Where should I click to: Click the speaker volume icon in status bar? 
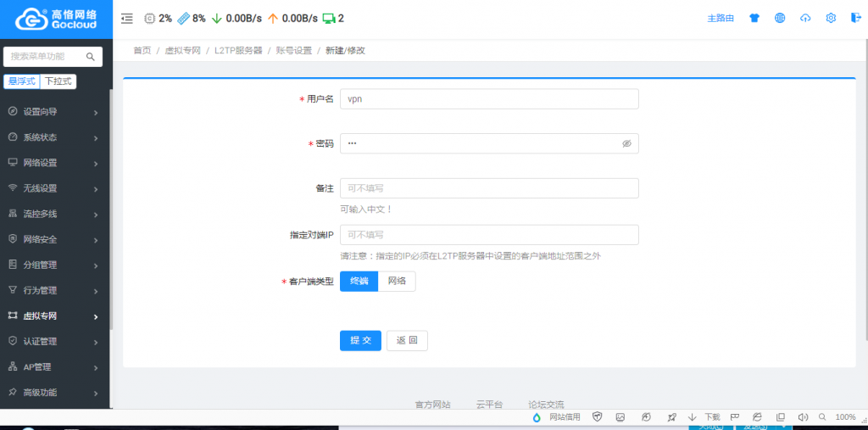pyautogui.click(x=803, y=417)
